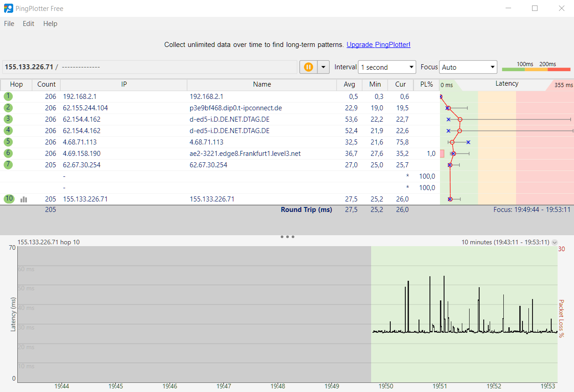Click the Avg value 53,6 for hop 3
574x392 pixels.
coord(352,119)
